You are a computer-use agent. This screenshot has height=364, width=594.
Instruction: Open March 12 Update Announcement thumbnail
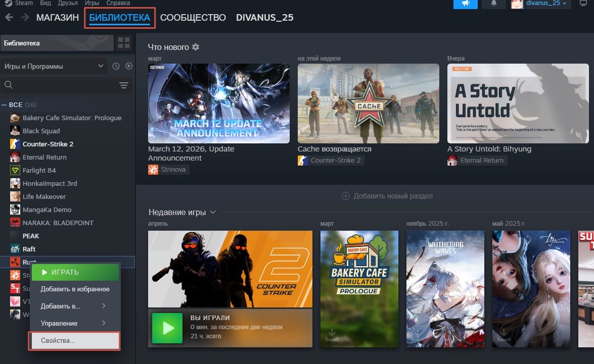(218, 103)
